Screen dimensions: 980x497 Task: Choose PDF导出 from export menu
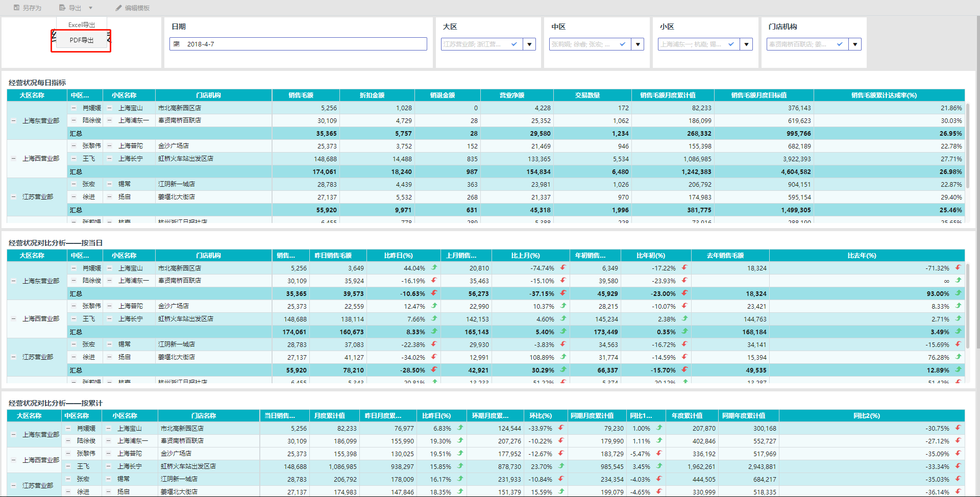82,40
